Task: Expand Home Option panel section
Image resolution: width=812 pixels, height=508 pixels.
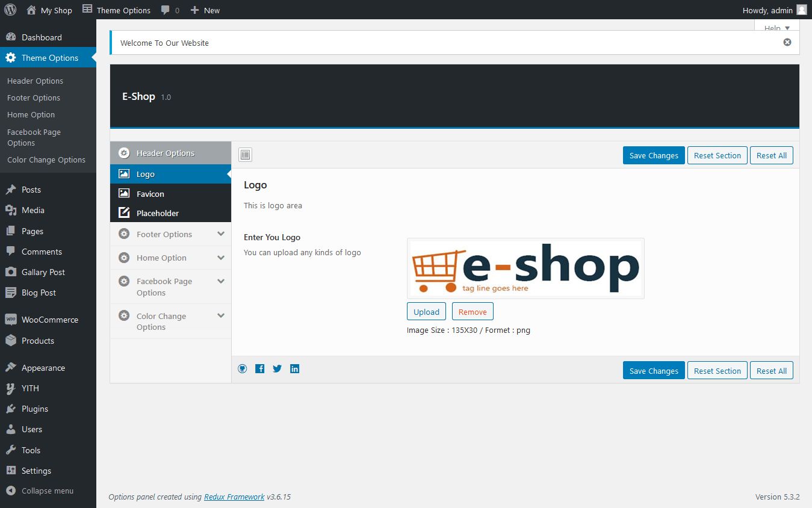Action: coord(170,258)
